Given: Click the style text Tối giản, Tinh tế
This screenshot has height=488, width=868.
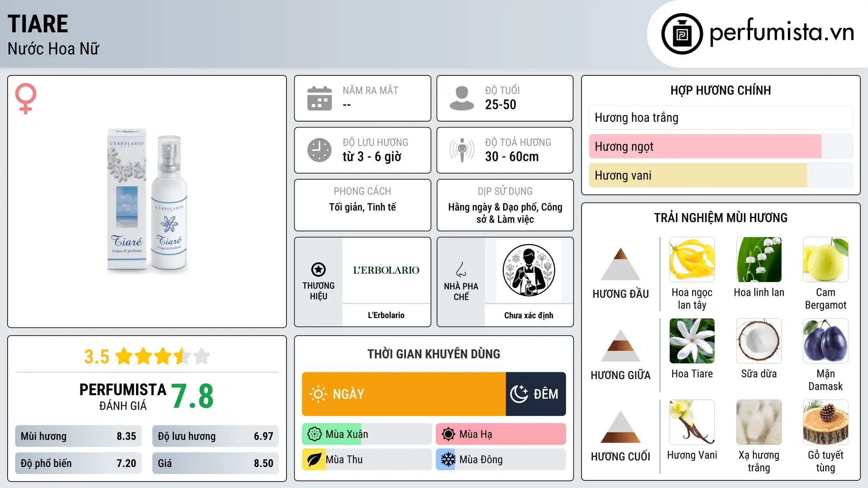Looking at the screenshot, I should tap(363, 207).
